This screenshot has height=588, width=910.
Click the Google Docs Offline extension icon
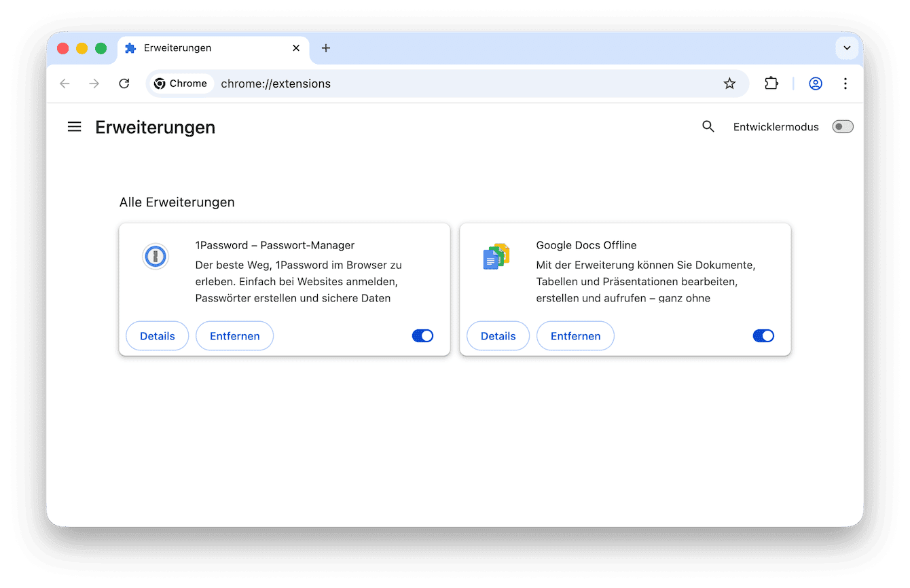(x=496, y=256)
